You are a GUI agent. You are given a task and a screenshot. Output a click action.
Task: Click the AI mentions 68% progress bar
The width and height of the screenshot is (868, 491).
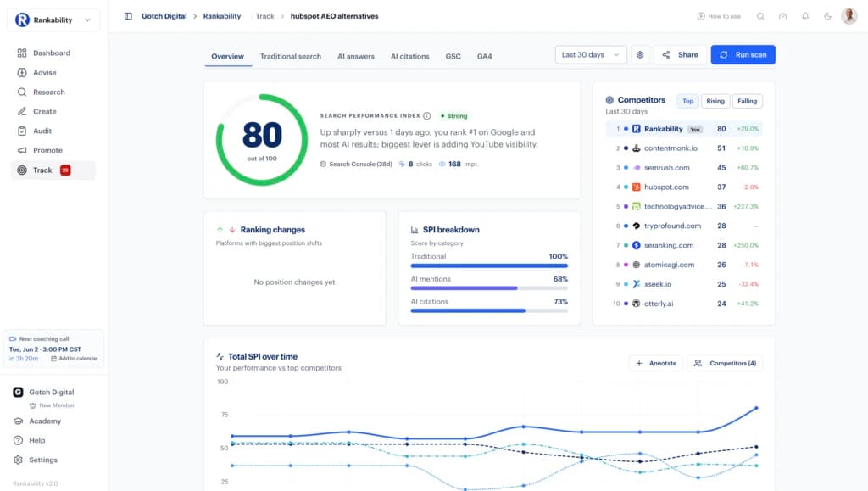coord(489,288)
